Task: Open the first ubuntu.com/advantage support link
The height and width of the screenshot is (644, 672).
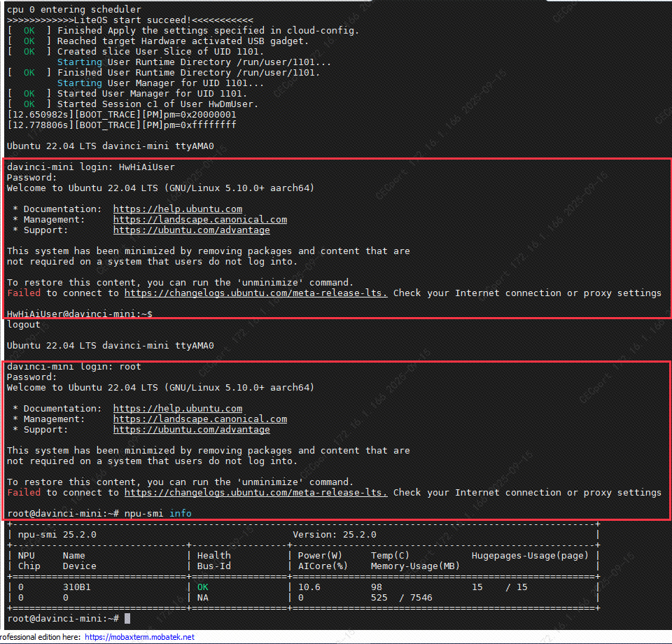Action: pyautogui.click(x=192, y=230)
